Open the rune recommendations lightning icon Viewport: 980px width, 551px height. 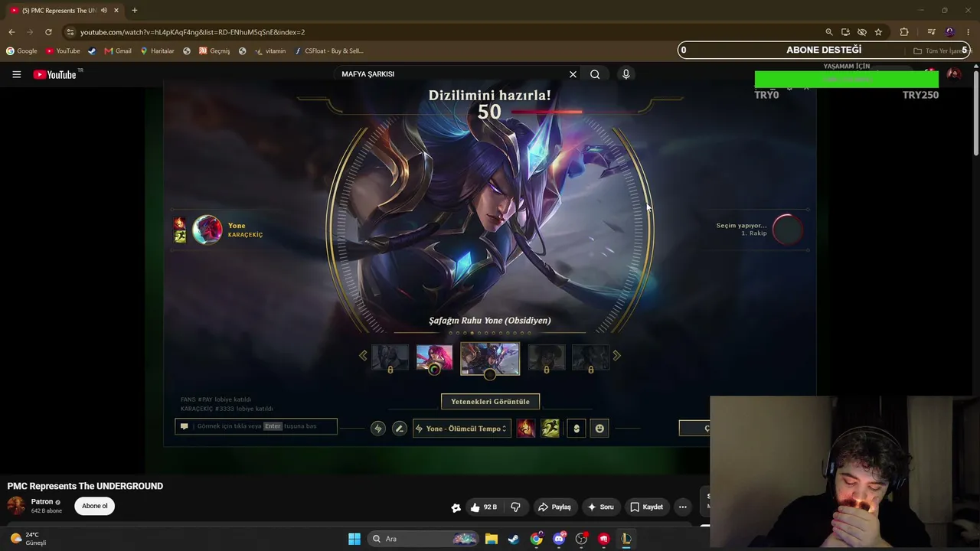click(377, 429)
